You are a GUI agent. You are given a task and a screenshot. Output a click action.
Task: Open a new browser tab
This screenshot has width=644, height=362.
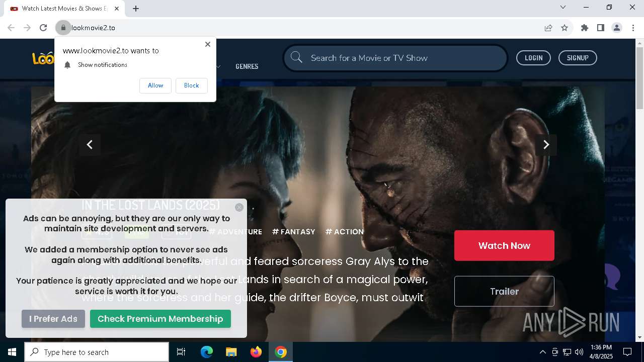pos(136,9)
